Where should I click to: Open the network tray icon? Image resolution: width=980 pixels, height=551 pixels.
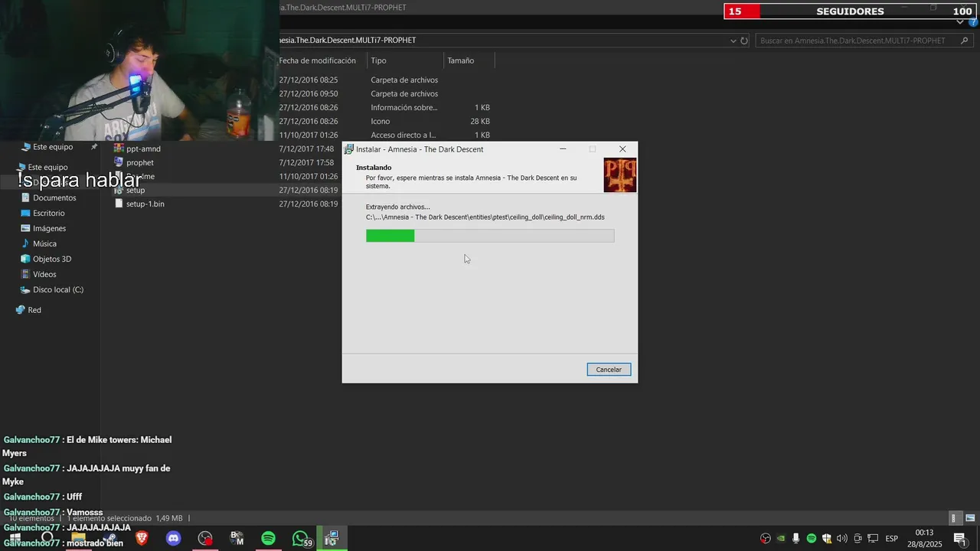(873, 539)
